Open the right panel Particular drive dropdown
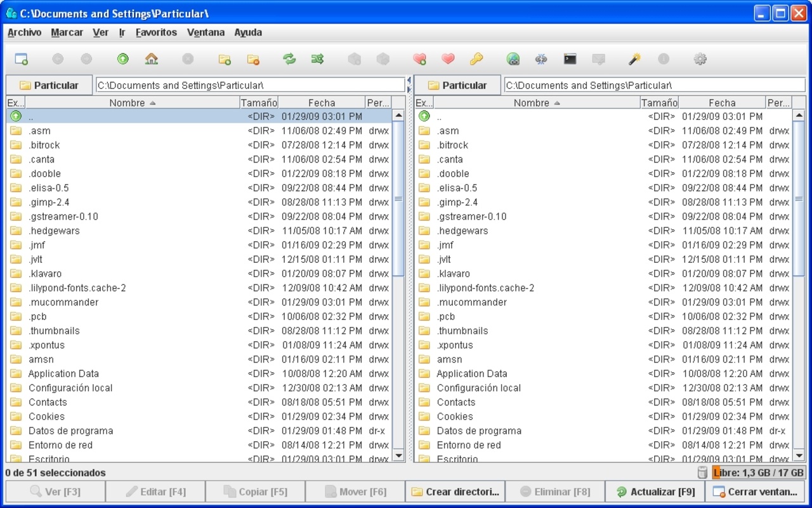Screen dimensions: 812x508 [x=457, y=85]
